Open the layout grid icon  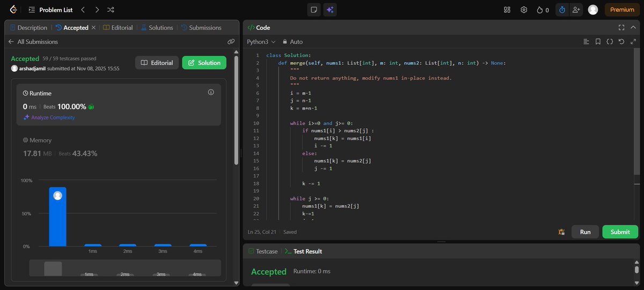507,10
